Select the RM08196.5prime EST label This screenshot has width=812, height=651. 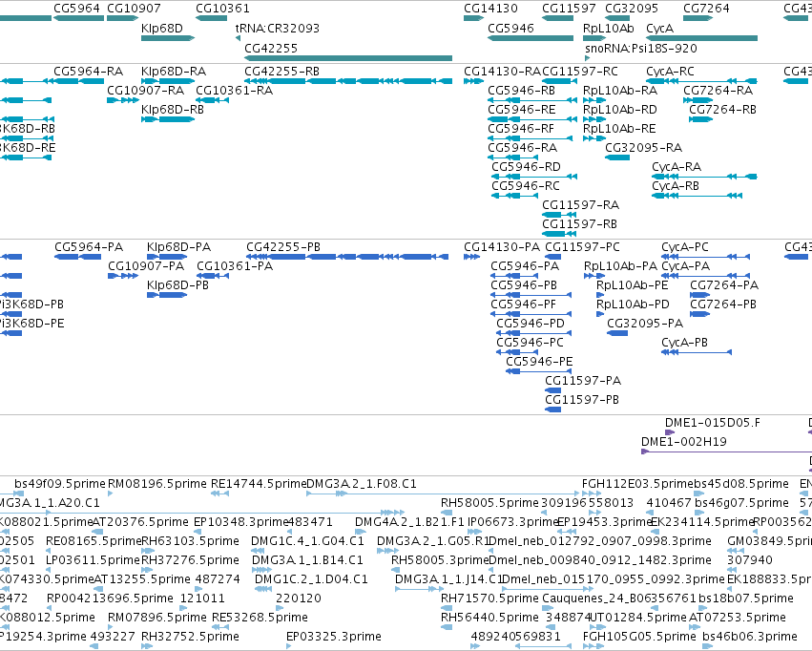[157, 485]
